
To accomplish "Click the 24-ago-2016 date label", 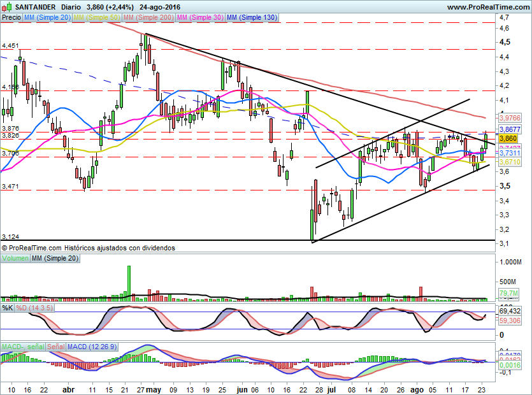I will 161,7.
